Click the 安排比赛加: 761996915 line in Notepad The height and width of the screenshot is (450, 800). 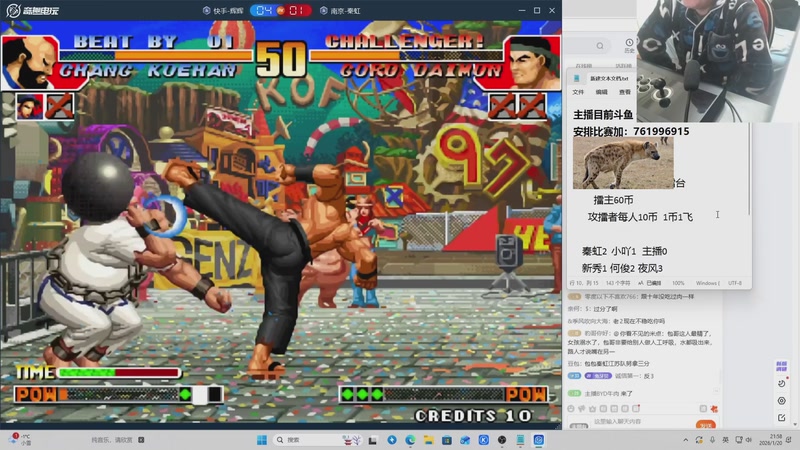[631, 132]
